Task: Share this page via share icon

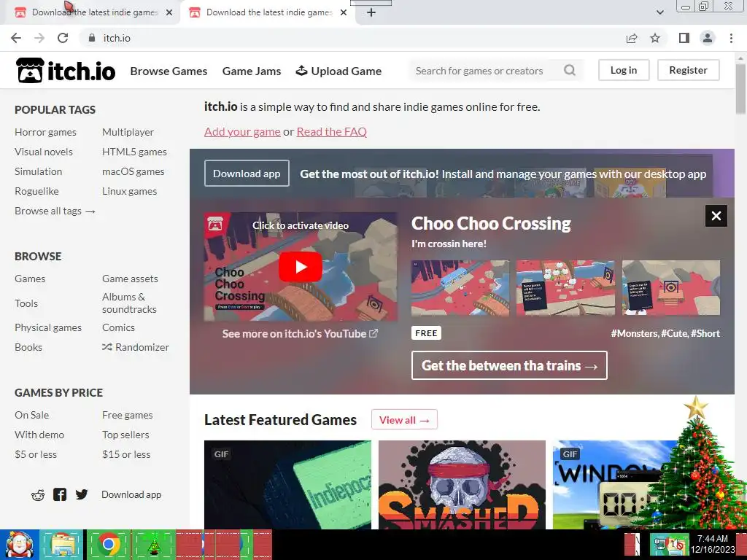Action: (x=632, y=38)
